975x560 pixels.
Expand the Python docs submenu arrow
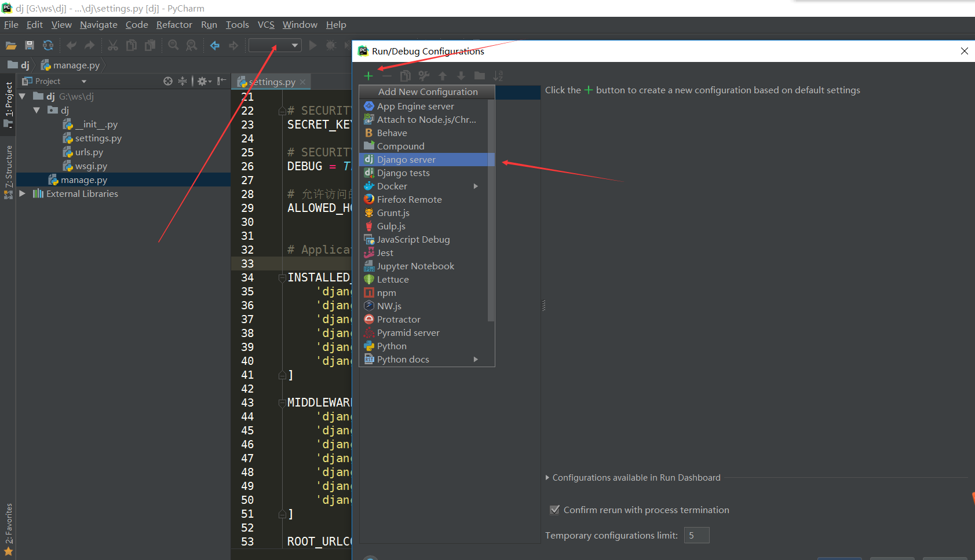point(476,359)
